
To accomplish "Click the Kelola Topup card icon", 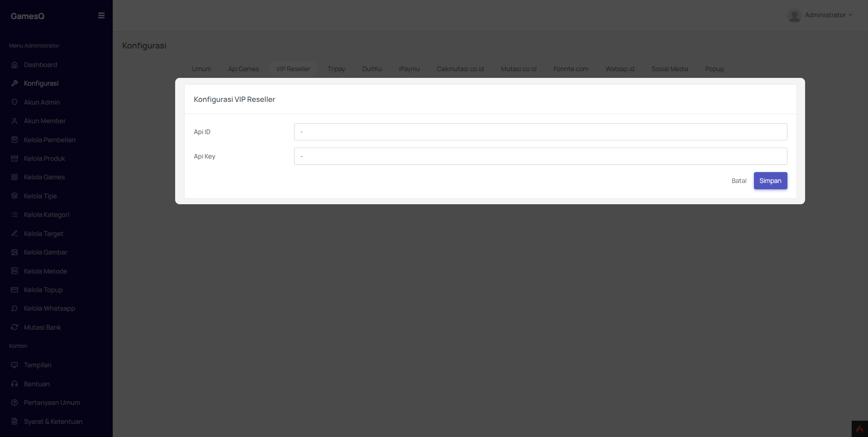I will point(14,290).
